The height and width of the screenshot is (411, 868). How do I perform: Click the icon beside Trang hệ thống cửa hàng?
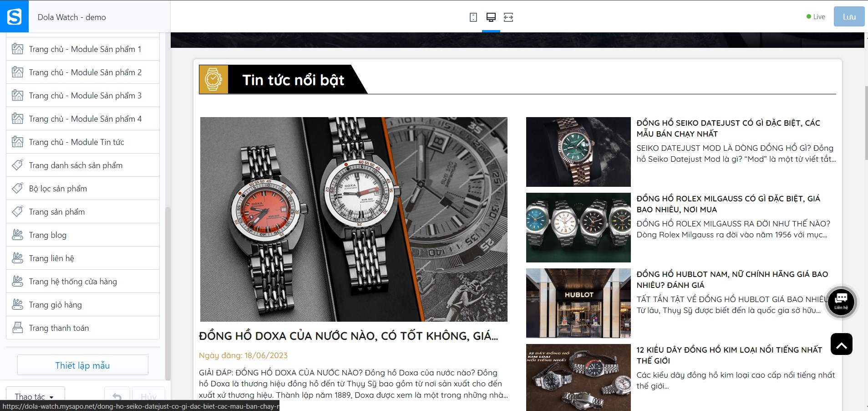click(x=17, y=281)
